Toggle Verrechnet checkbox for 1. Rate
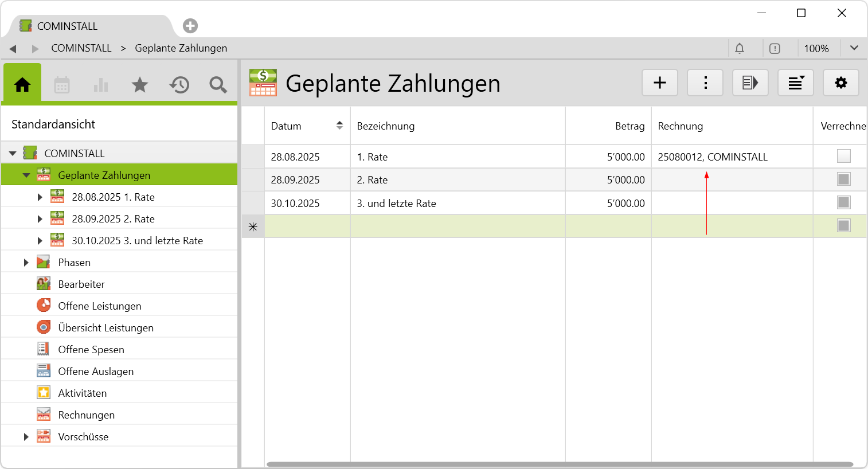 pos(843,156)
